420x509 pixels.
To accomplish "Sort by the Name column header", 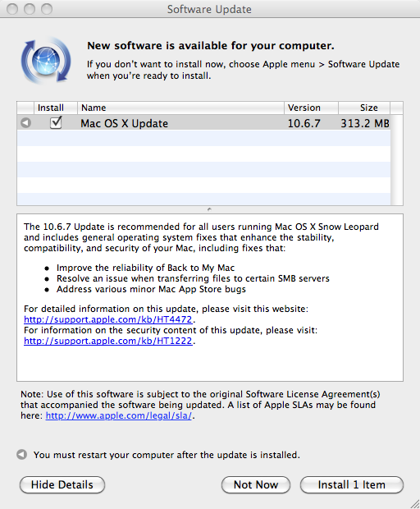I will coord(181,108).
